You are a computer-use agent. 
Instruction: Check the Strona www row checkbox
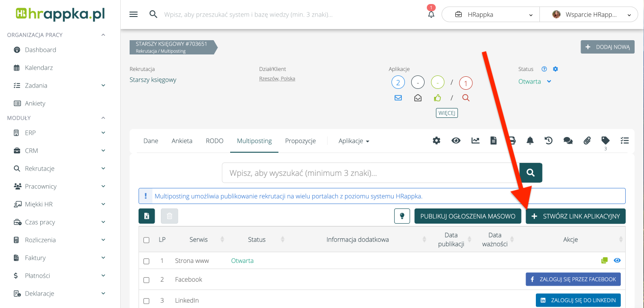click(146, 261)
